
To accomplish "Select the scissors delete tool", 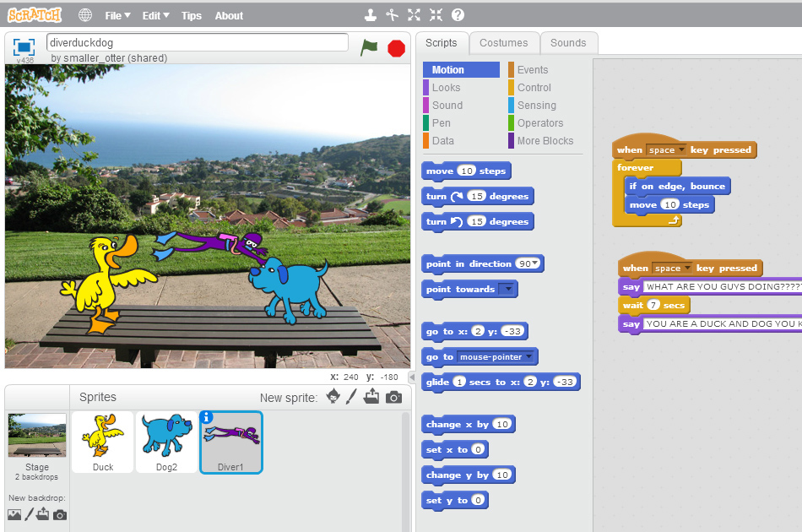I will 392,15.
